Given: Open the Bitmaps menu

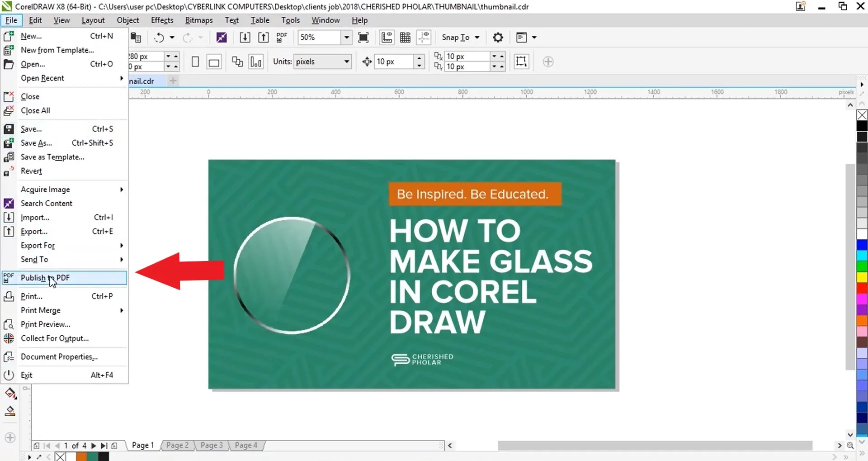Looking at the screenshot, I should (199, 20).
